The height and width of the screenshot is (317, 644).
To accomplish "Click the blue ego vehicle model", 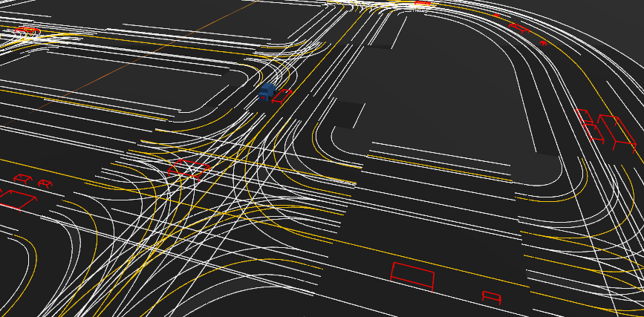I will [267, 92].
